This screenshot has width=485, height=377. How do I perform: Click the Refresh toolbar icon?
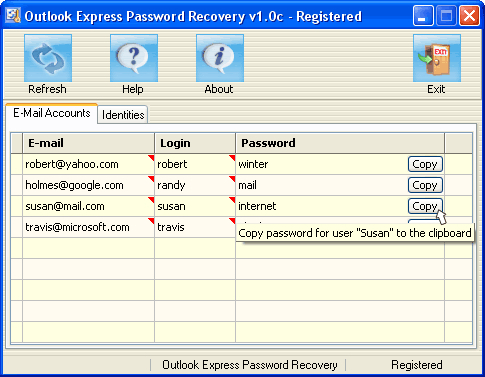click(x=48, y=58)
